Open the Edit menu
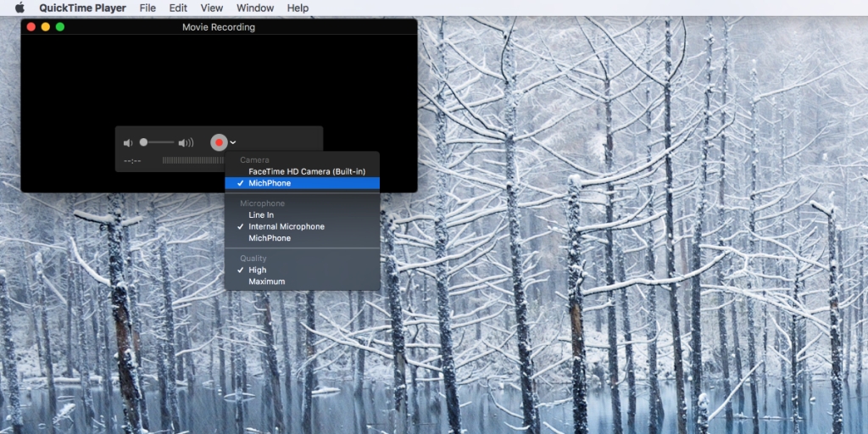This screenshot has width=868, height=434. click(178, 8)
